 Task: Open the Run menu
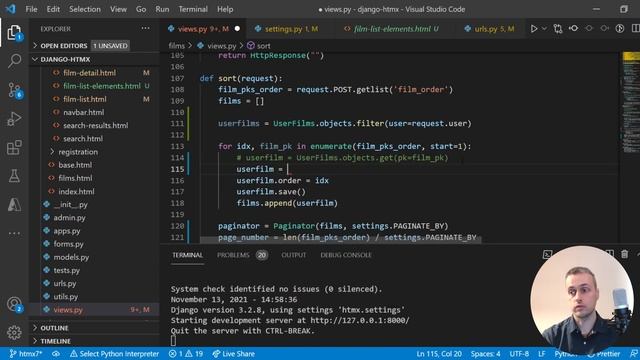(x=162, y=9)
